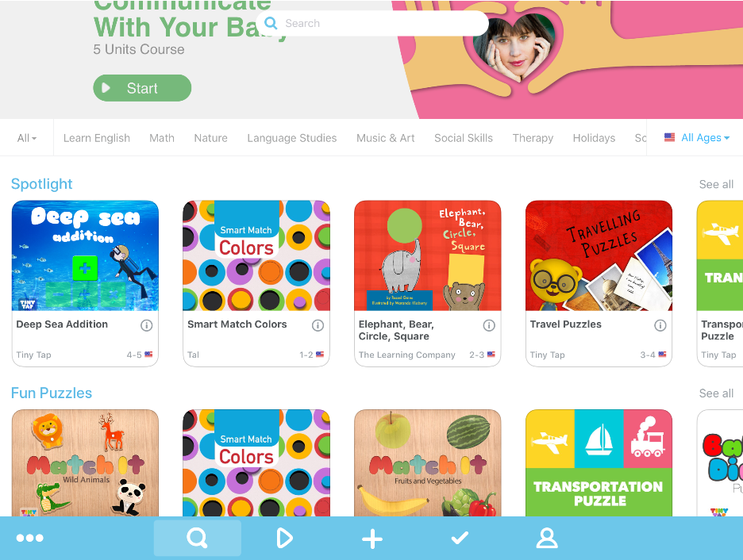Open the checkmark icon in bottom bar

460,538
